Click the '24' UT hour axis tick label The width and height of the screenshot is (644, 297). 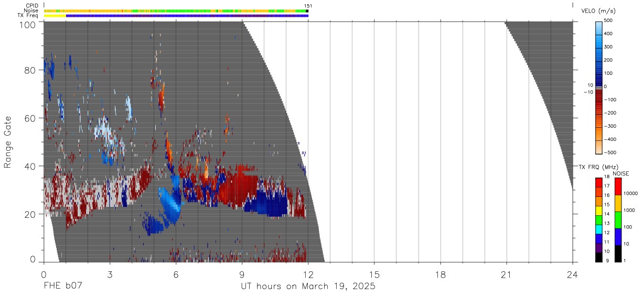(573, 274)
